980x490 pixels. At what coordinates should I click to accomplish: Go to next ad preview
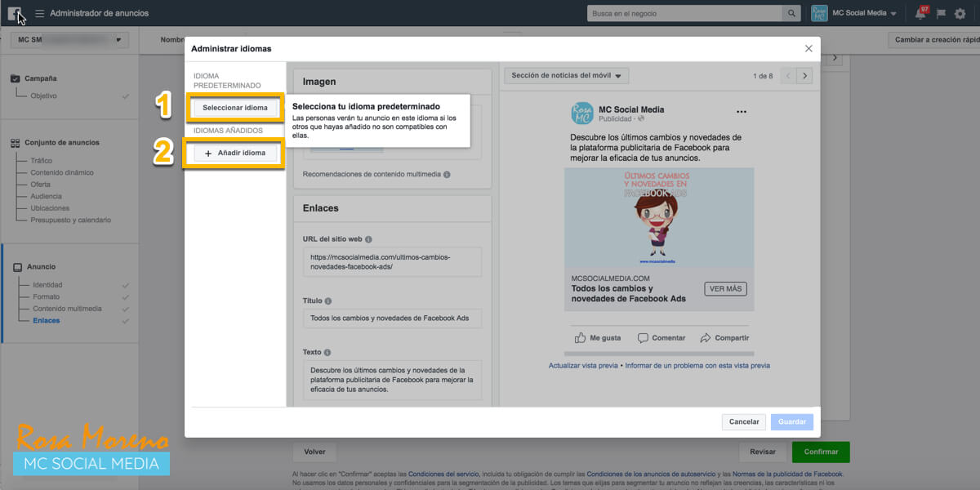804,76
